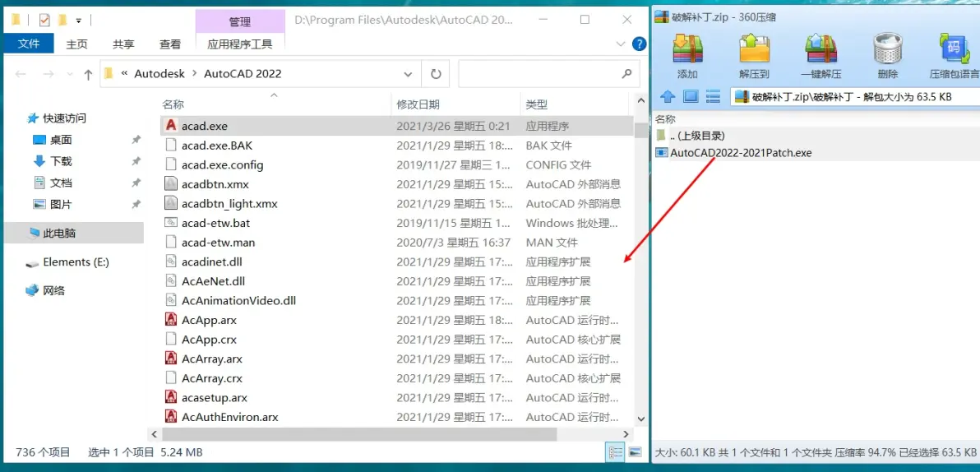
Task: Click the horizontal scrollbar in file list
Action: pos(358,434)
